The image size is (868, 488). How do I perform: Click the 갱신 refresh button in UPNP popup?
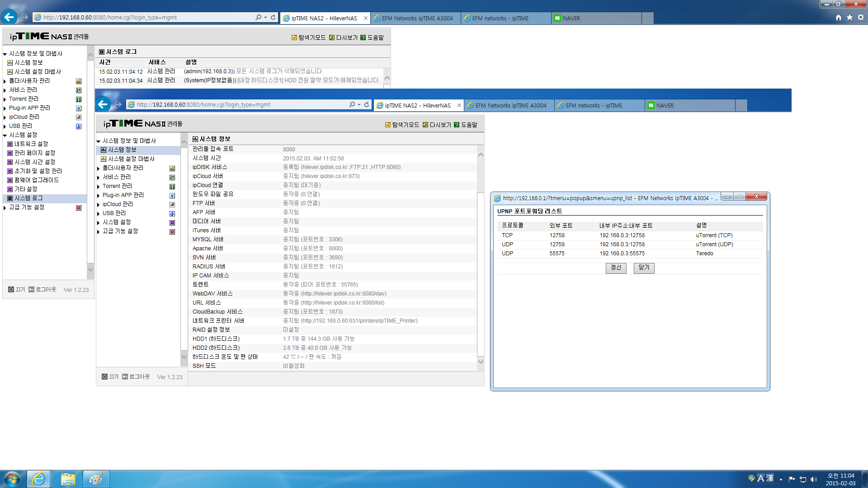point(616,267)
